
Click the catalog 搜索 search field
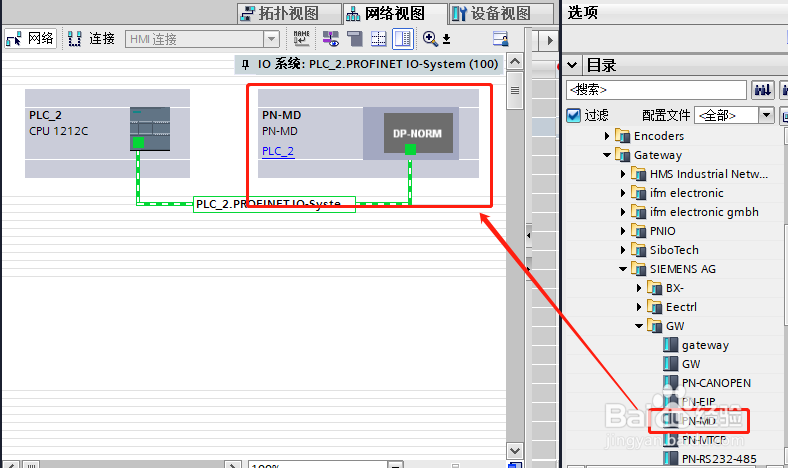656,89
